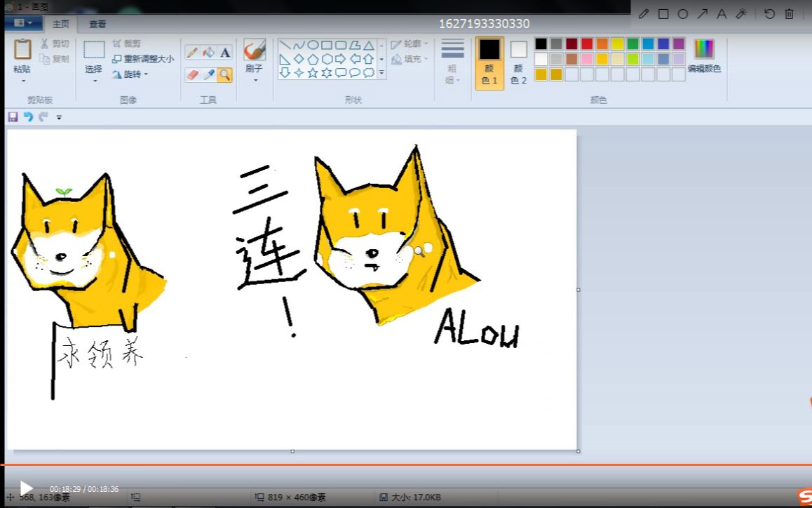Switch to the 查看 View ribbon tab
This screenshot has height=508, width=812.
click(97, 23)
